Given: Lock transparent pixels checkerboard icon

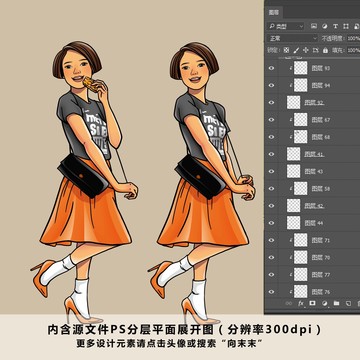Looking at the screenshot, I should click(286, 50).
